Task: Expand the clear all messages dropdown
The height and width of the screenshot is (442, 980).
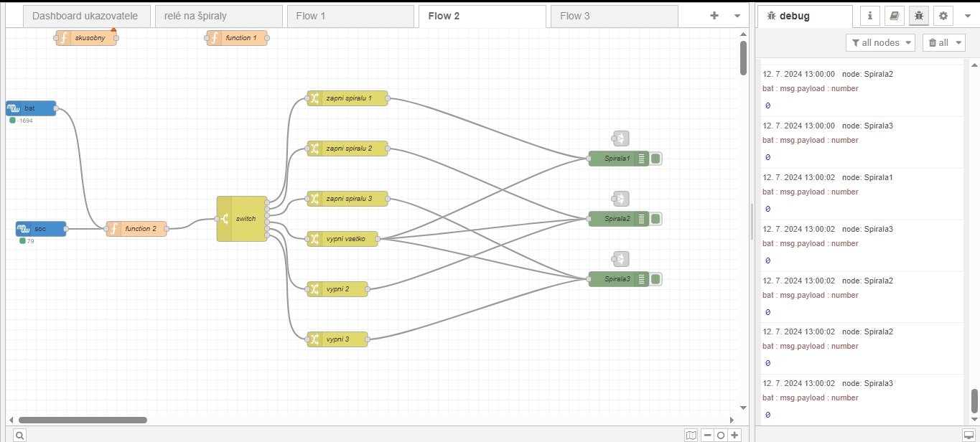Action: (960, 42)
